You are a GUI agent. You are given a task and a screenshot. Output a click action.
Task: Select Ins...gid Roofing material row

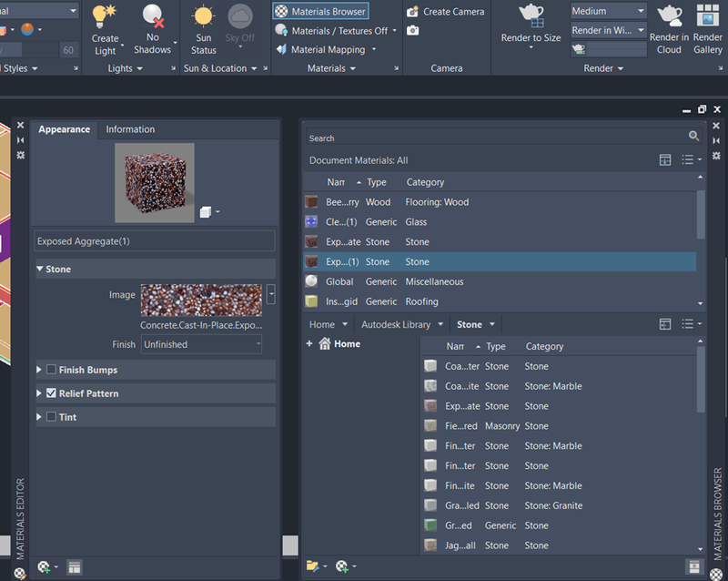500,301
